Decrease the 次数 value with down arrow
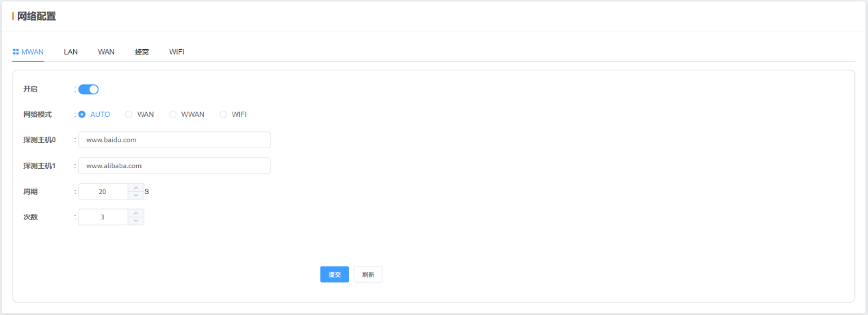Image resolution: width=868 pixels, height=315 pixels. click(136, 221)
